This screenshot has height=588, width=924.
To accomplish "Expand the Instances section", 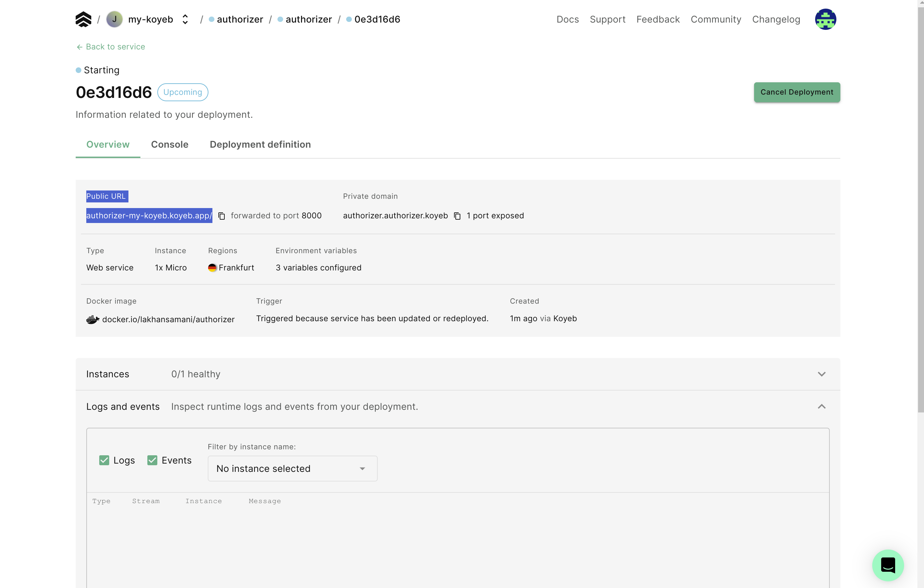I will 822,374.
